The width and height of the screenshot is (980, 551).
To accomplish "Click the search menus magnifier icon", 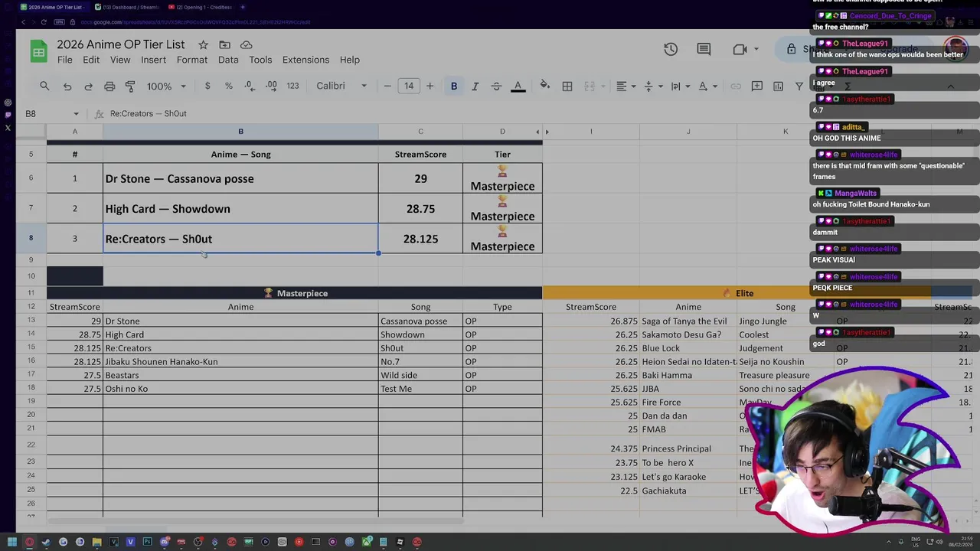I will coord(44,86).
